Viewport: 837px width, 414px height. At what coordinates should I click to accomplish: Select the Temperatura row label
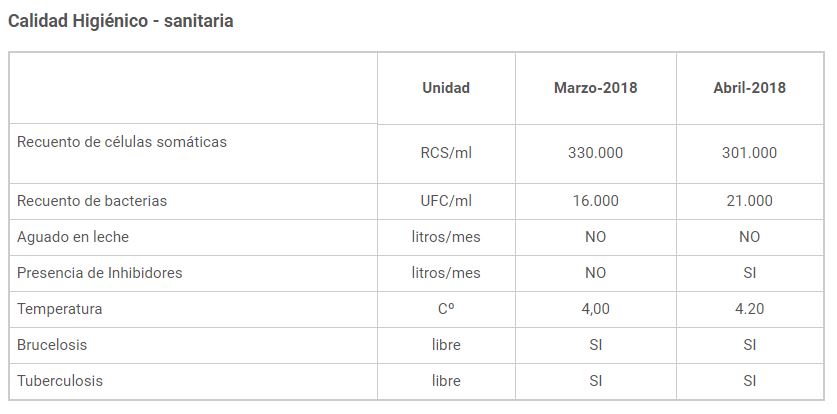[60, 309]
